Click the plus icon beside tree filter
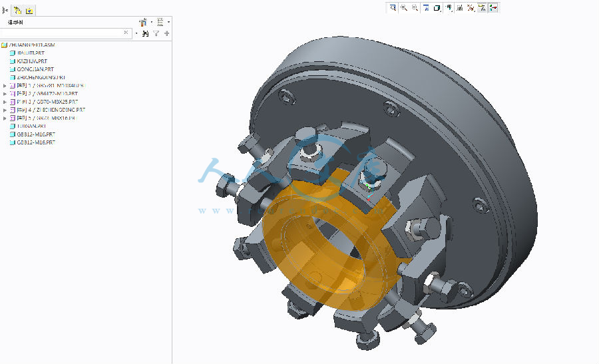Viewport: 599px width, 364px height. pyautogui.click(x=166, y=33)
